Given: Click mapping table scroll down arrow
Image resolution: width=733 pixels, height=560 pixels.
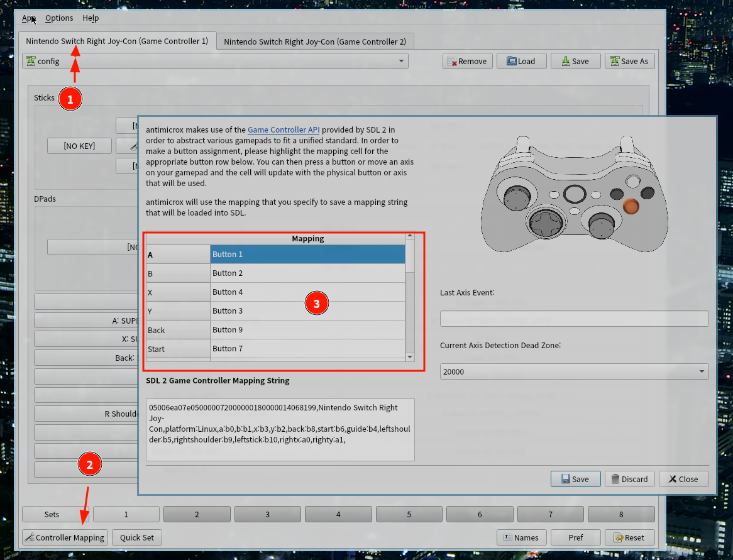Looking at the screenshot, I should (x=410, y=357).
